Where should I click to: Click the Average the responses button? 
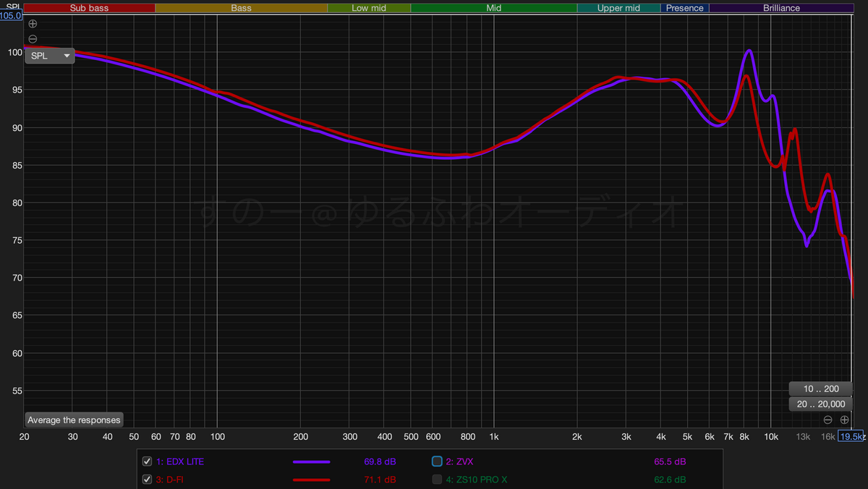point(74,420)
